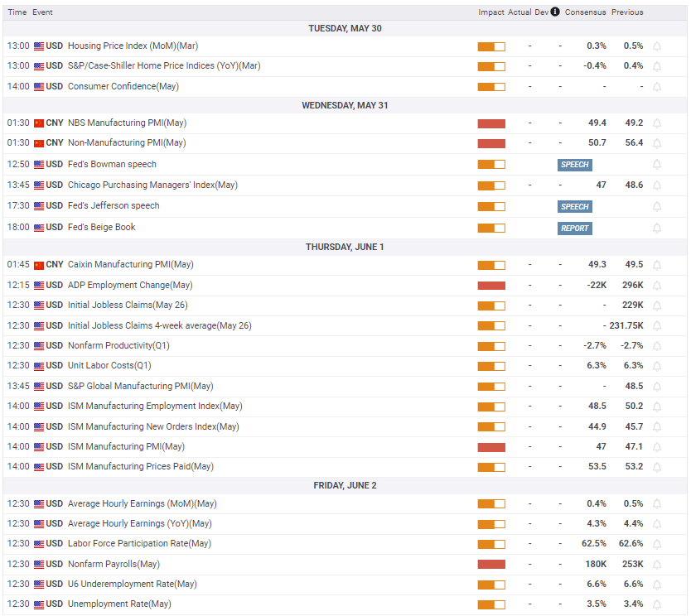Set alert bell for Caixin Manufacturing PMI

(657, 265)
